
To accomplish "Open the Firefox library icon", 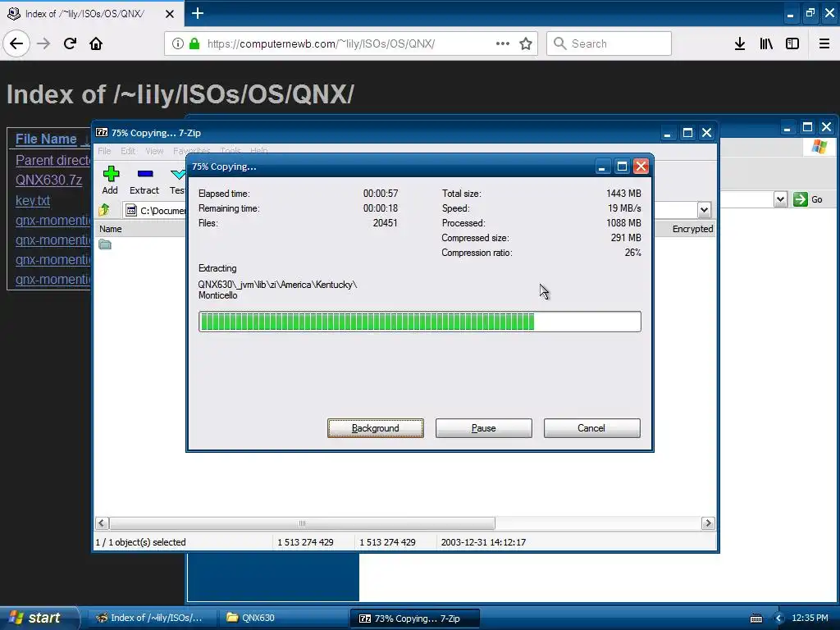I will pyautogui.click(x=766, y=43).
